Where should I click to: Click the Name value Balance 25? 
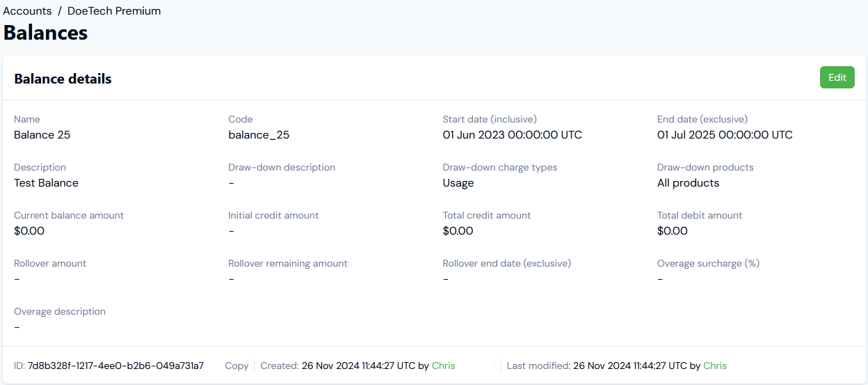tap(42, 135)
